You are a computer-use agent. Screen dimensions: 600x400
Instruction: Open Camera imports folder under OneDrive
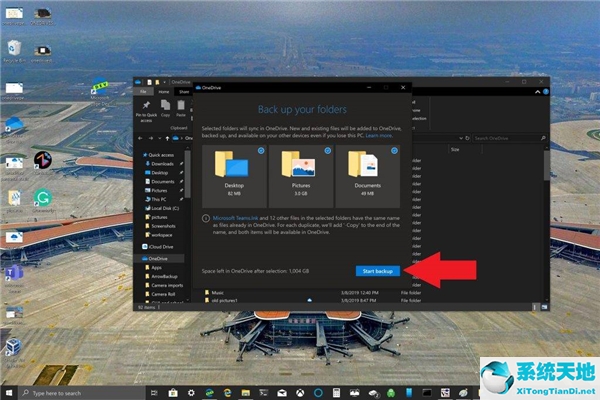pyautogui.click(x=166, y=285)
